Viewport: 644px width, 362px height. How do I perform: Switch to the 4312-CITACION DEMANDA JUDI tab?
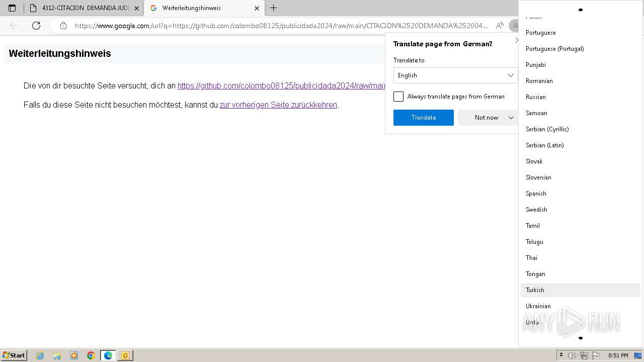[84, 8]
